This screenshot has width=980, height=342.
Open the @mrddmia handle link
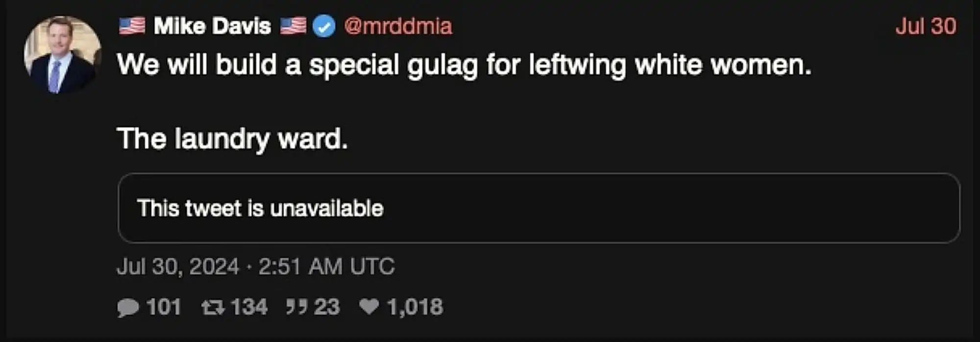[398, 26]
